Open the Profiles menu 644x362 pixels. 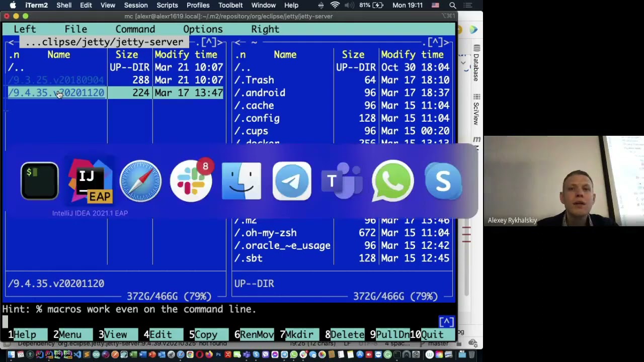click(198, 5)
